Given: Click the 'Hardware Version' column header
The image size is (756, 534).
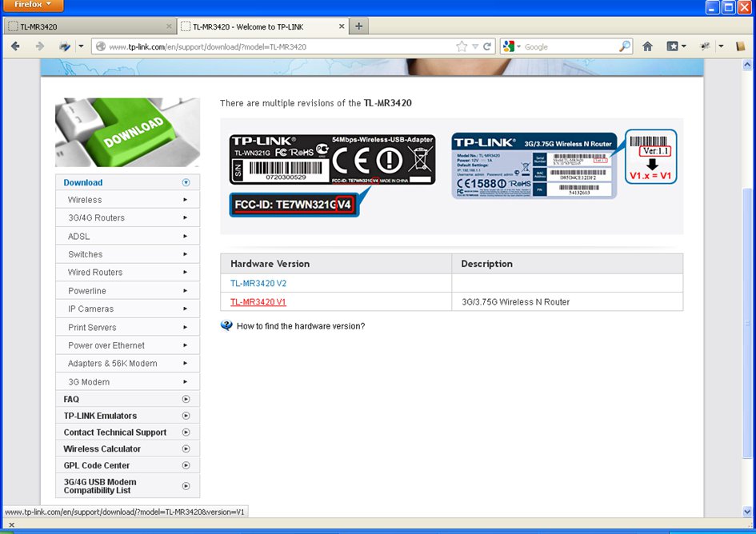Looking at the screenshot, I should tap(335, 264).
